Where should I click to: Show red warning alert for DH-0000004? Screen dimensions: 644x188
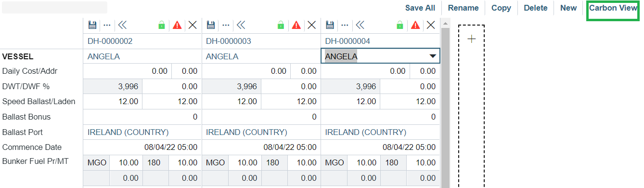point(415,25)
